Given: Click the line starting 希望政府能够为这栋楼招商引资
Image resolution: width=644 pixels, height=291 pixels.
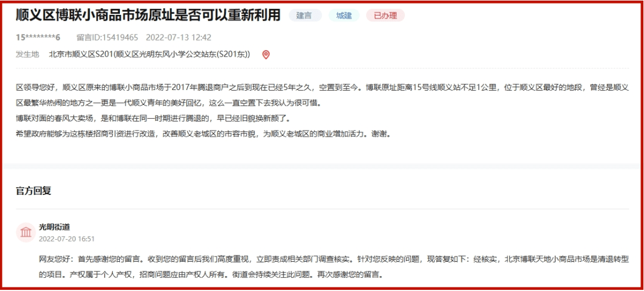Looking at the screenshot, I should click(x=203, y=134).
